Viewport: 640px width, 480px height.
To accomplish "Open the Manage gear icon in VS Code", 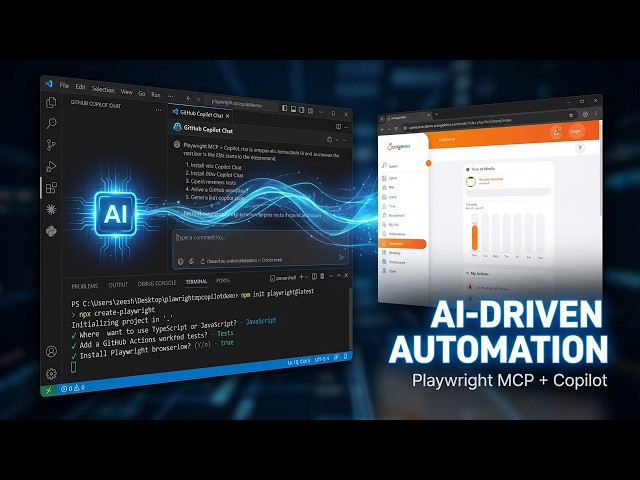I will 51,373.
